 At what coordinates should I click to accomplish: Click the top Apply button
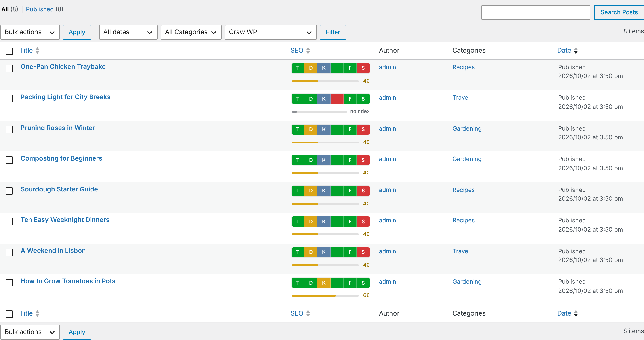77,32
